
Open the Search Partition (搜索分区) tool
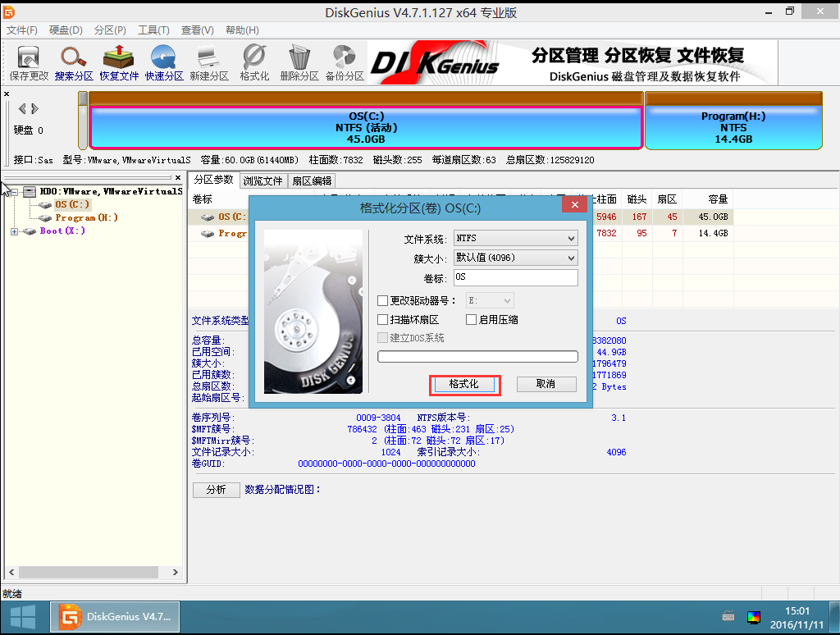pyautogui.click(x=74, y=62)
